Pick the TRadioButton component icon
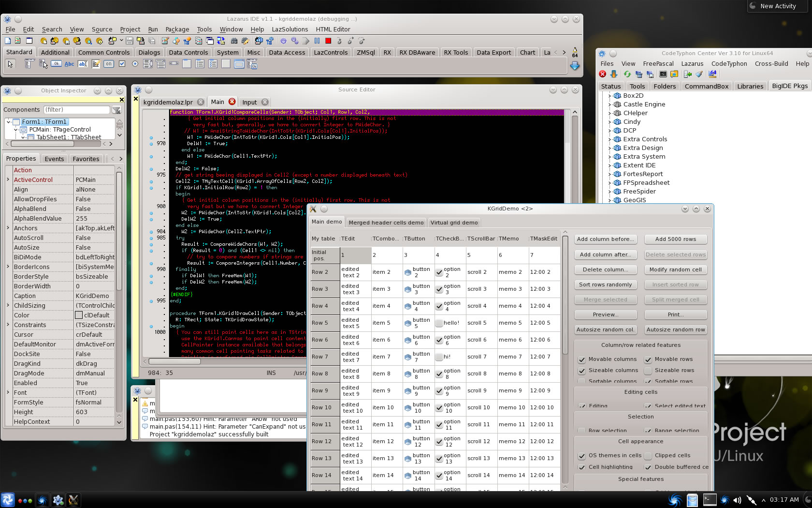 tap(135, 63)
